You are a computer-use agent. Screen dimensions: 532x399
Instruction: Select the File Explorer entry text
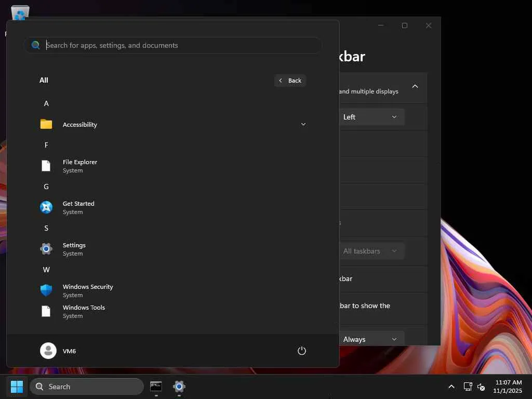point(79,162)
